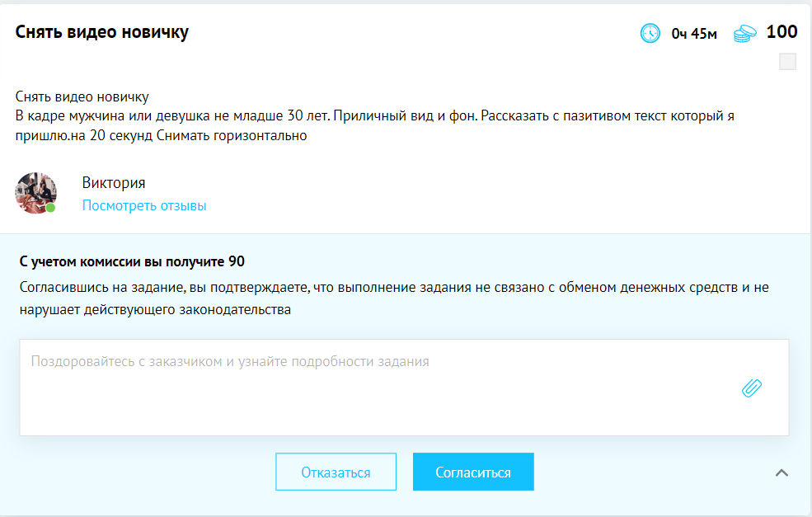Screen dimensions: 812x517
Task: Click the С учетом комиссии вы получите 90 line
Action: click(x=132, y=261)
